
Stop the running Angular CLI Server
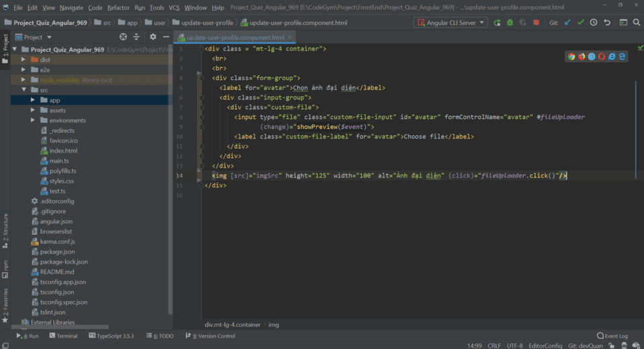pyautogui.click(x=536, y=22)
